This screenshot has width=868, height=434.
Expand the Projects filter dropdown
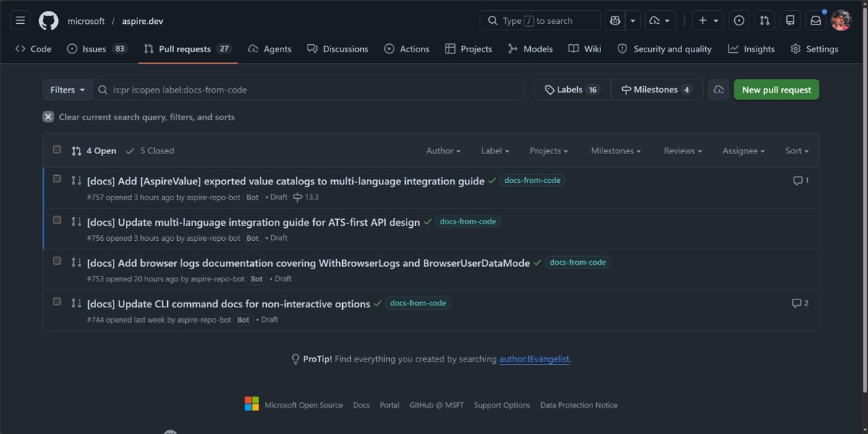click(x=549, y=150)
